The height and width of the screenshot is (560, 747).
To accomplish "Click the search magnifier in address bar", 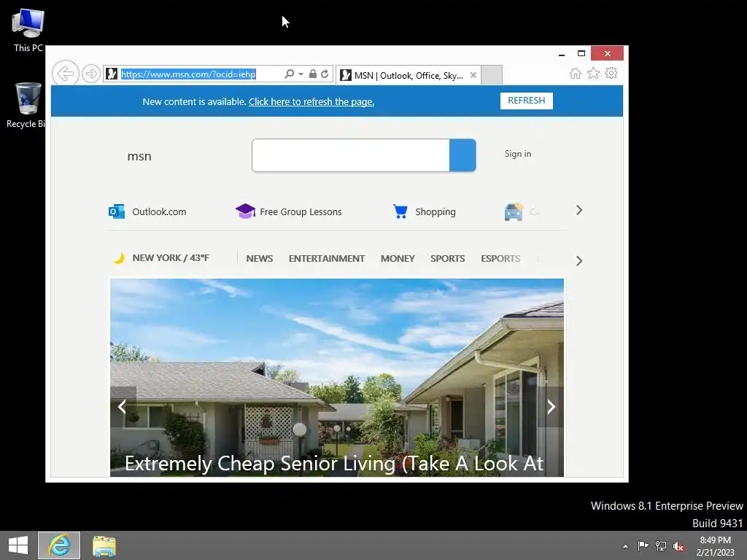I will point(289,74).
